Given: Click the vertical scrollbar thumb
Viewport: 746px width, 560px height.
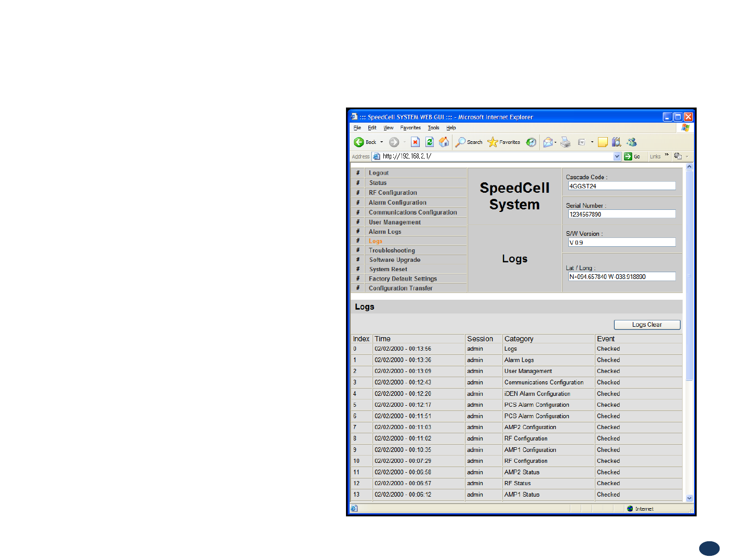Looking at the screenshot, I should pos(689,276).
